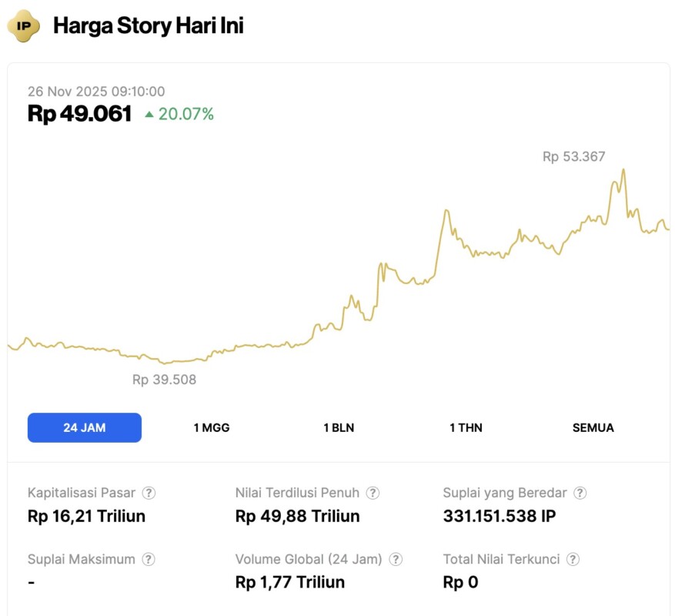Switch chart to 1 BLN range
This screenshot has width=675, height=616.
coord(339,428)
